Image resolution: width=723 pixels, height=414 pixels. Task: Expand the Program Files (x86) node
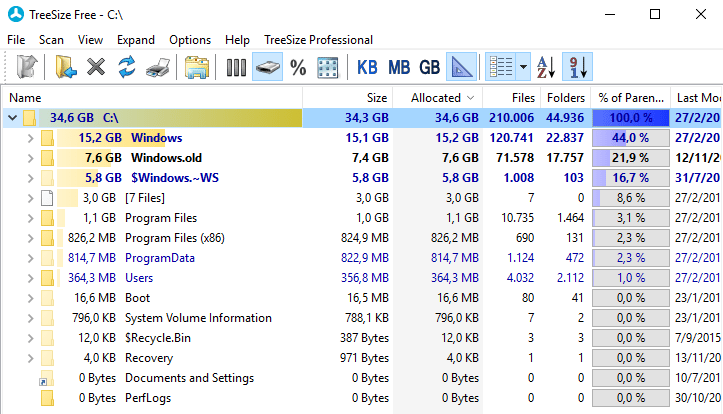pyautogui.click(x=30, y=238)
